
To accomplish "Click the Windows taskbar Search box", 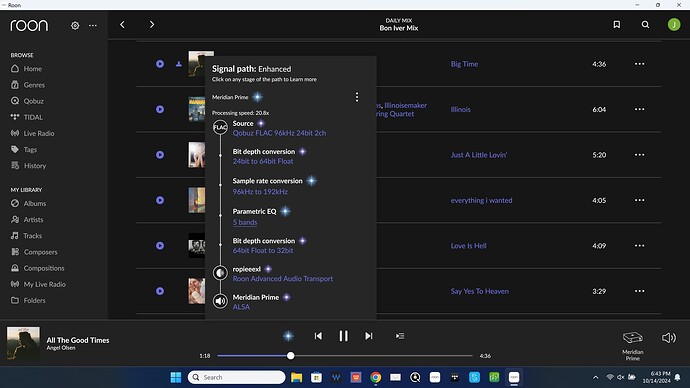I will pos(237,377).
